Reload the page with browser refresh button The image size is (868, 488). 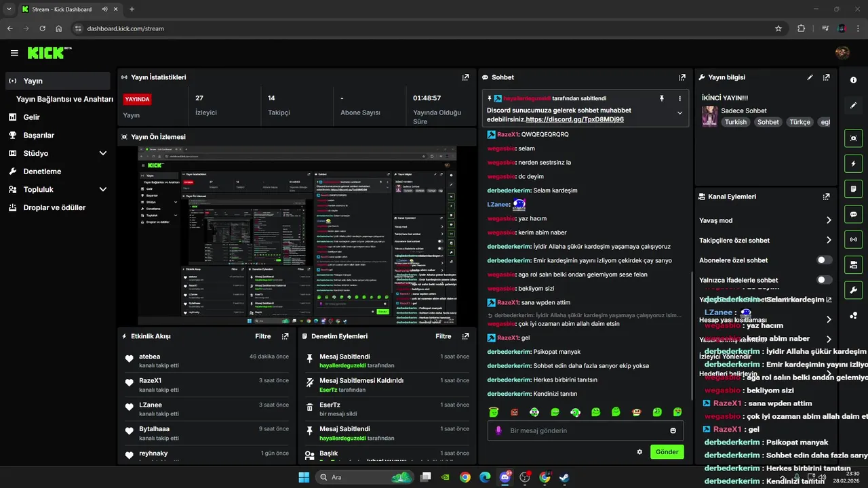pyautogui.click(x=43, y=28)
